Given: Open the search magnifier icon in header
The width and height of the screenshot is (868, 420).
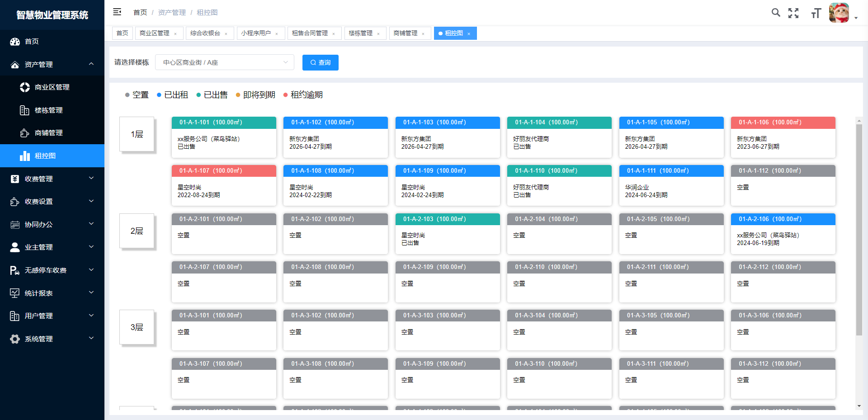Looking at the screenshot, I should click(x=776, y=13).
